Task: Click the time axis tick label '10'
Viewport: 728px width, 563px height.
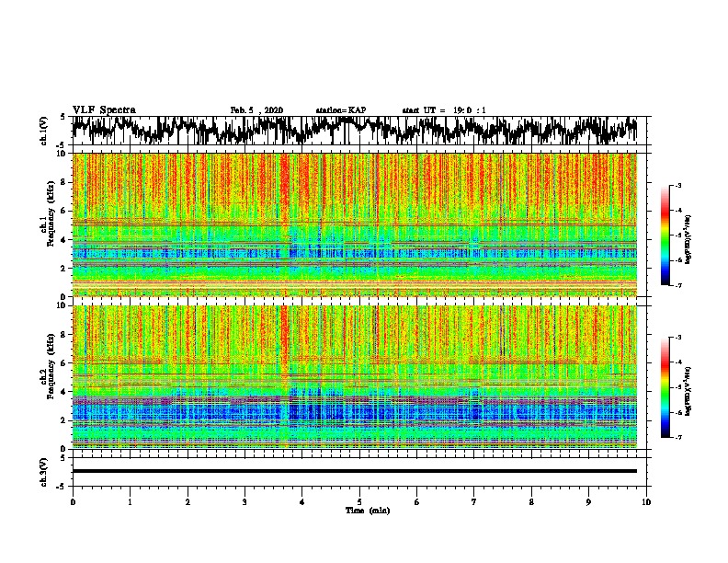Action: point(646,501)
